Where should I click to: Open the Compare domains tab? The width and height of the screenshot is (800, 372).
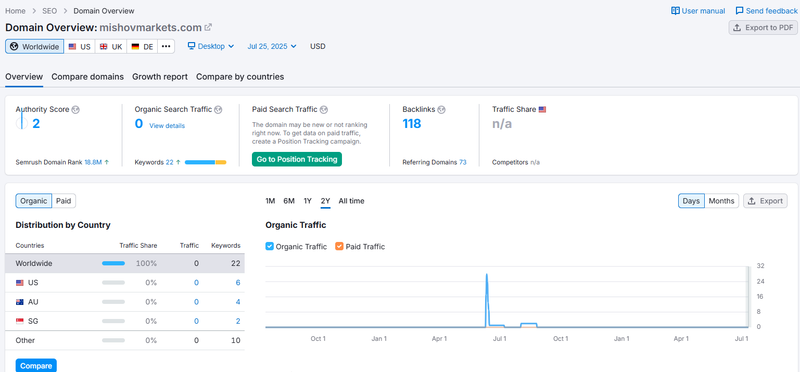tap(88, 77)
